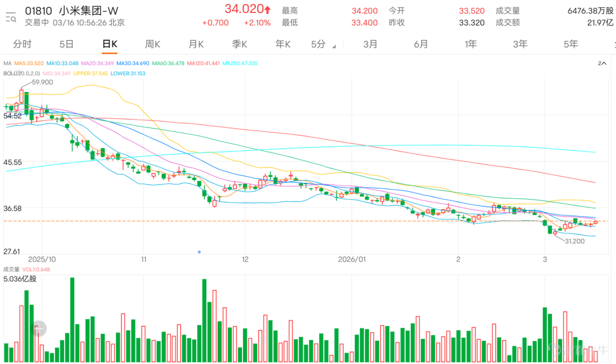Choose the 年K yearly chart tab

click(283, 44)
